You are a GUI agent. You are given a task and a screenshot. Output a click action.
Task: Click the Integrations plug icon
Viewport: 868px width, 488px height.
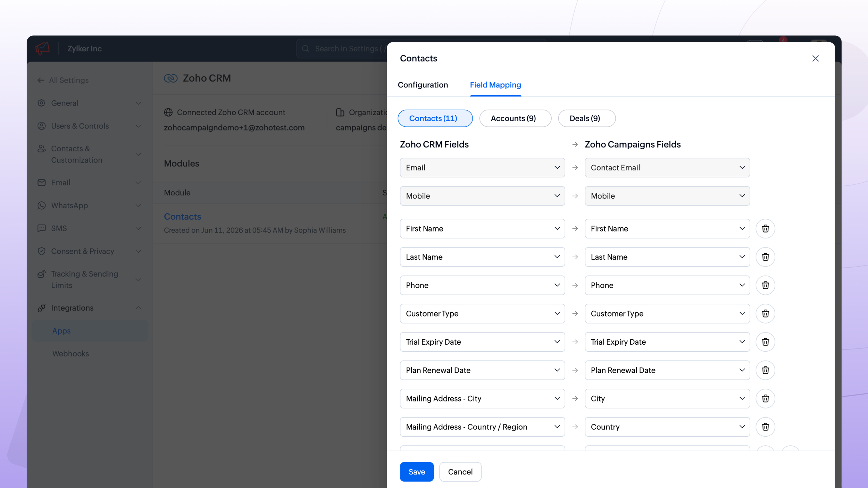coord(42,308)
